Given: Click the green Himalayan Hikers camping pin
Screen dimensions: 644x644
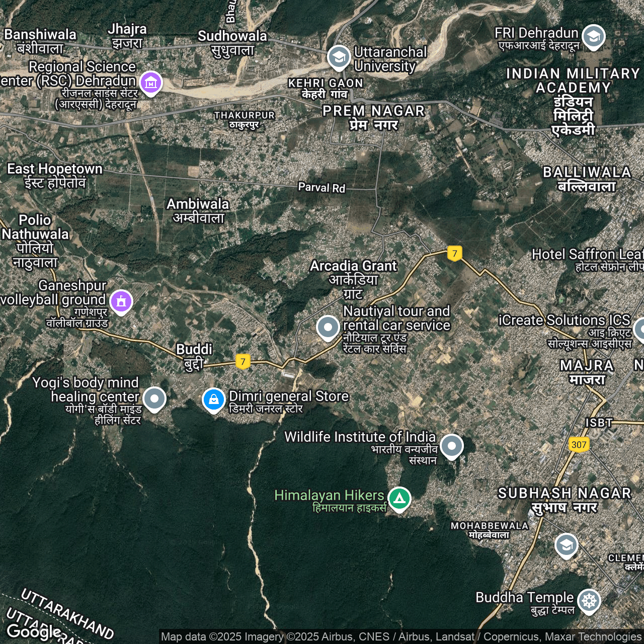Looking at the screenshot, I should 399,499.
